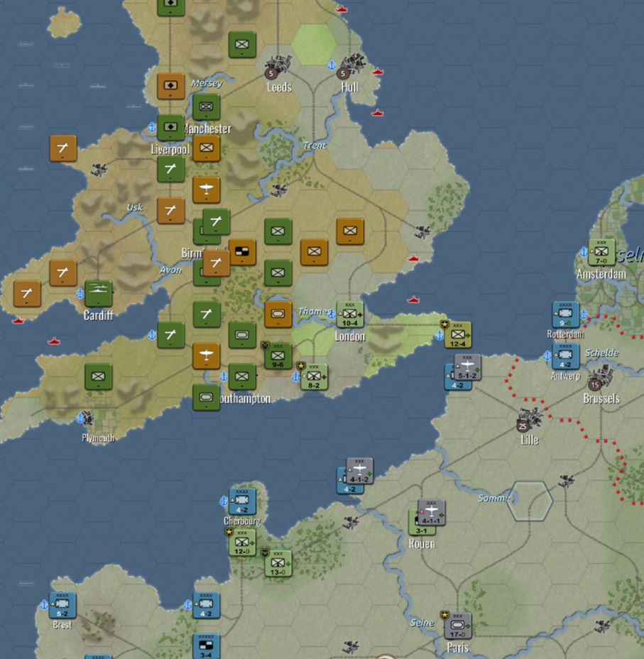Click the Leeds city icon marked 5

pyautogui.click(x=277, y=67)
